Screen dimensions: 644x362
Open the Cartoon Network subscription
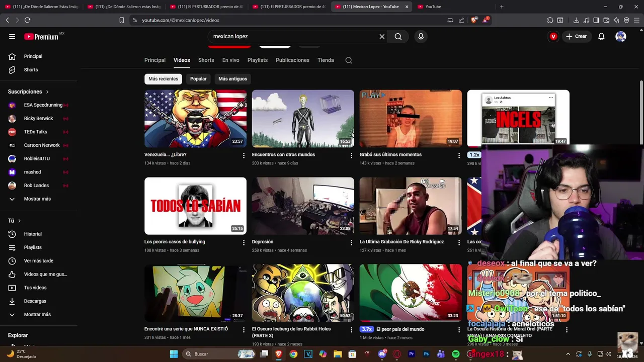38,145
